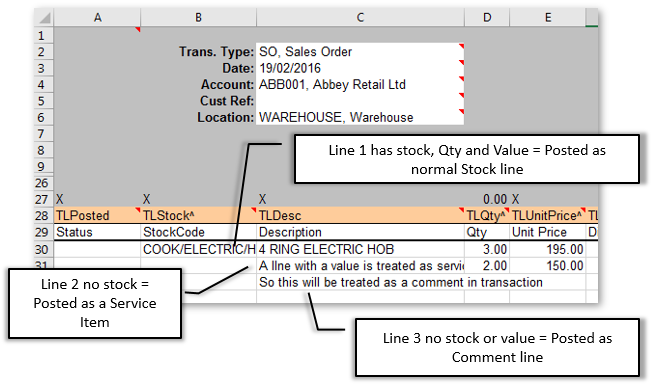Click the 'Cust Ref:' label

pos(227,101)
